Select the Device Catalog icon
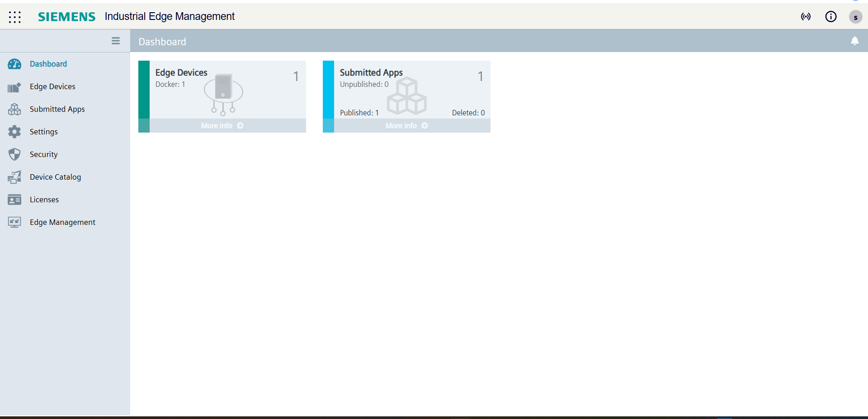This screenshot has height=419, width=868. point(14,177)
